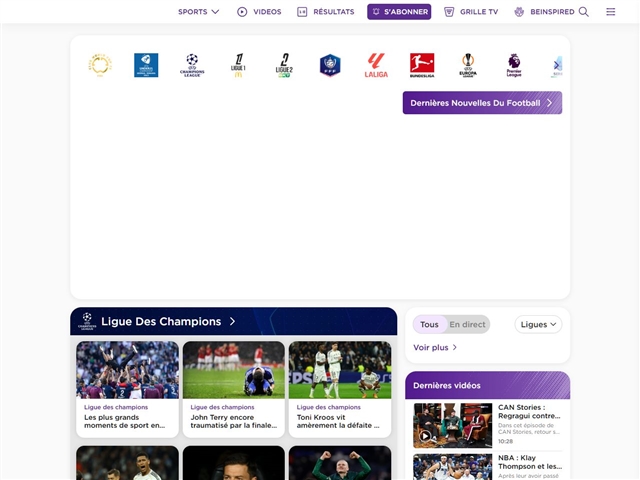Viewport: 640px width, 480px height.
Task: Select the gold Club World Cup logo
Action: [100, 65]
